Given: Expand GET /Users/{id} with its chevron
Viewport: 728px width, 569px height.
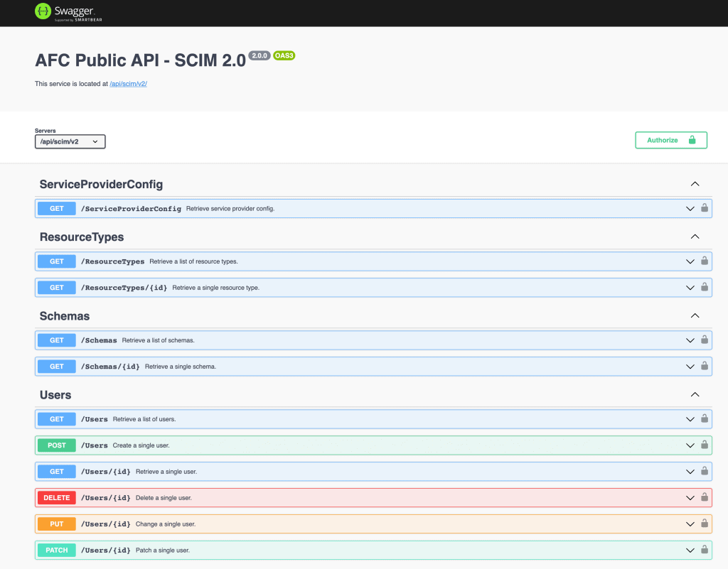Looking at the screenshot, I should point(690,472).
